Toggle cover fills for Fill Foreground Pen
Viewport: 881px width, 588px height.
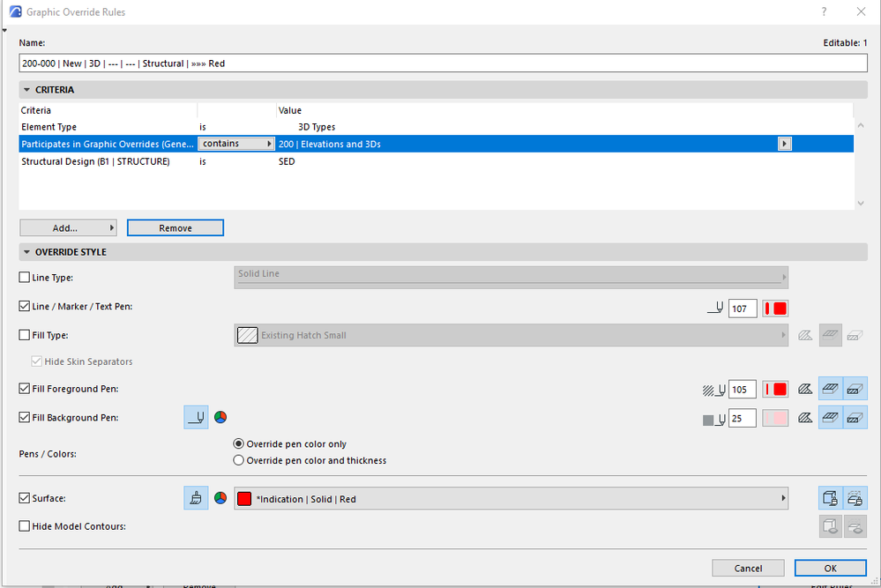831,389
